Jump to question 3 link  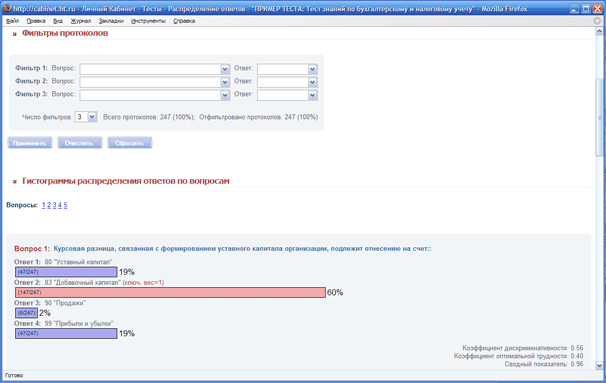pyautogui.click(x=54, y=205)
